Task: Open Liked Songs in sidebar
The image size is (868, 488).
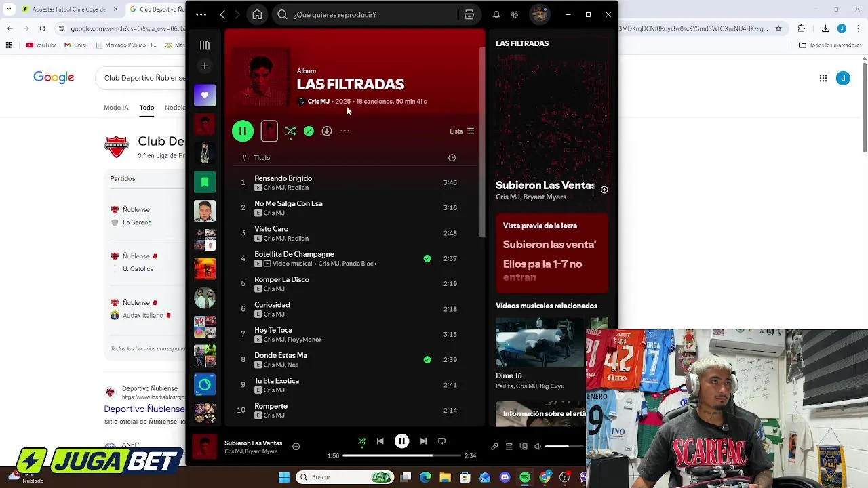Action: (x=205, y=96)
